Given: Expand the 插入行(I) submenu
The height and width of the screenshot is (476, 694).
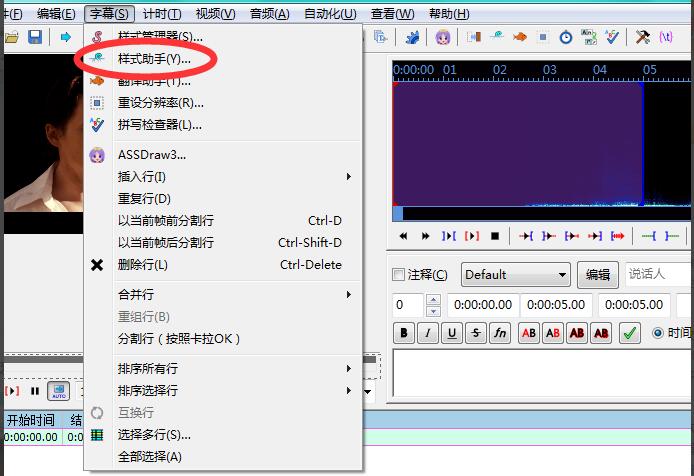Looking at the screenshot, I should coord(224,177).
